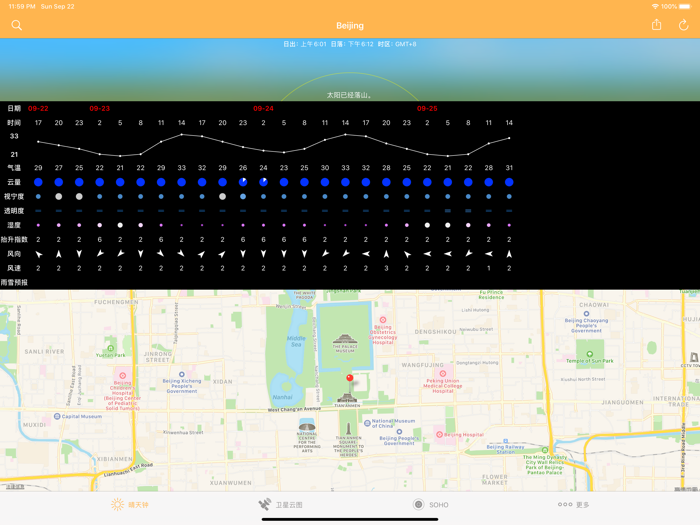Tap temperature value 31 in 气温 row
700x525 pixels.
[x=509, y=168]
